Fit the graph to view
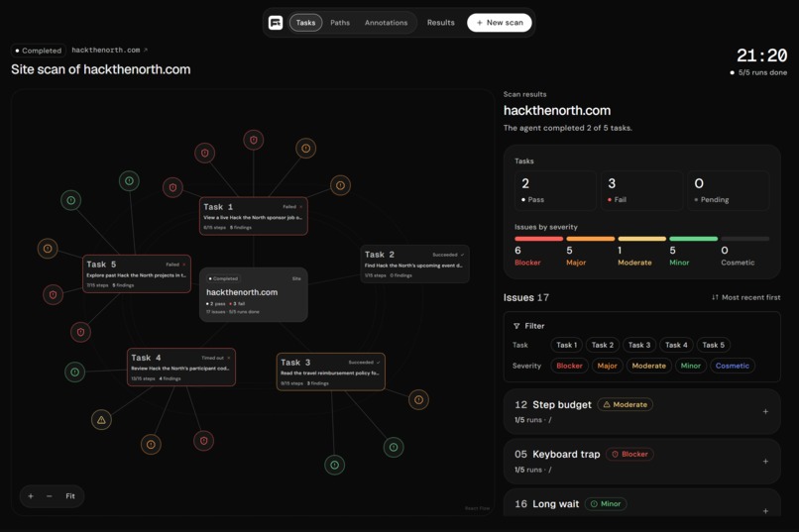The height and width of the screenshot is (532, 799). pyautogui.click(x=70, y=496)
